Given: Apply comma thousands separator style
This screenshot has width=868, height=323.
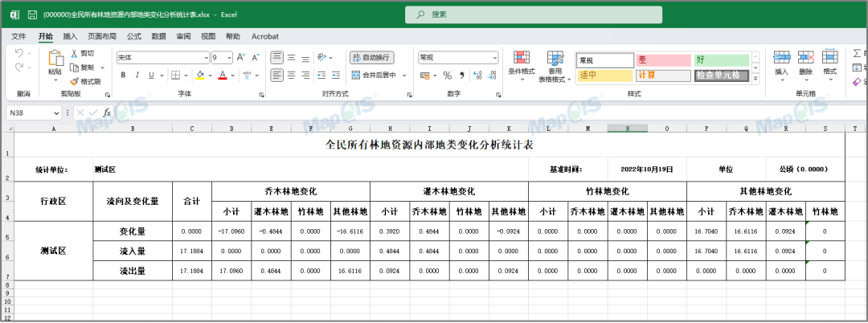Looking at the screenshot, I should click(x=461, y=76).
